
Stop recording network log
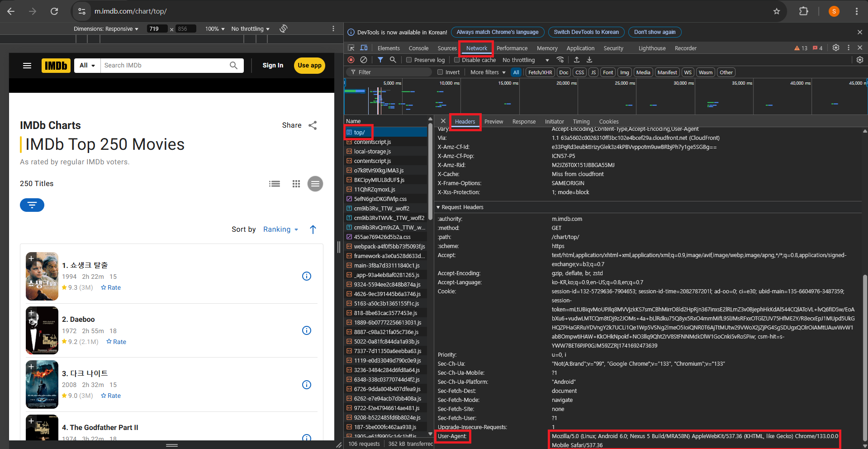click(x=351, y=60)
